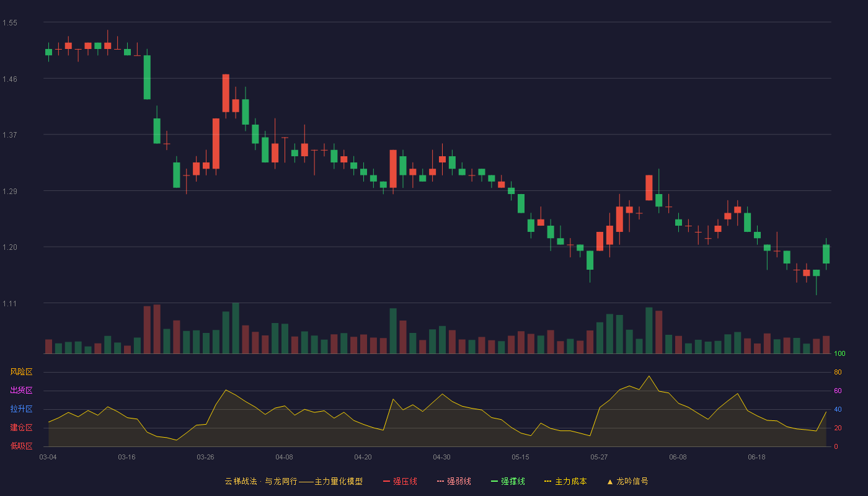Click the red 0 indicator axis value
The width and height of the screenshot is (868, 496).
[836, 446]
